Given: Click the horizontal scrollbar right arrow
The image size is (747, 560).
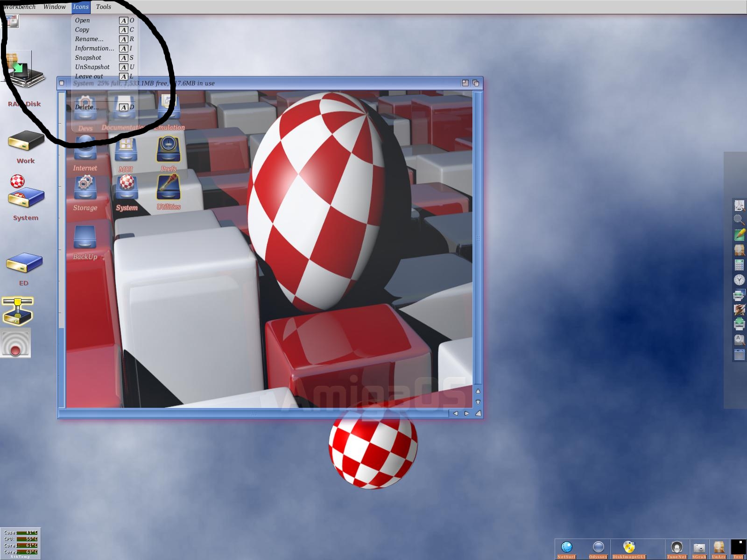Looking at the screenshot, I should [x=466, y=413].
